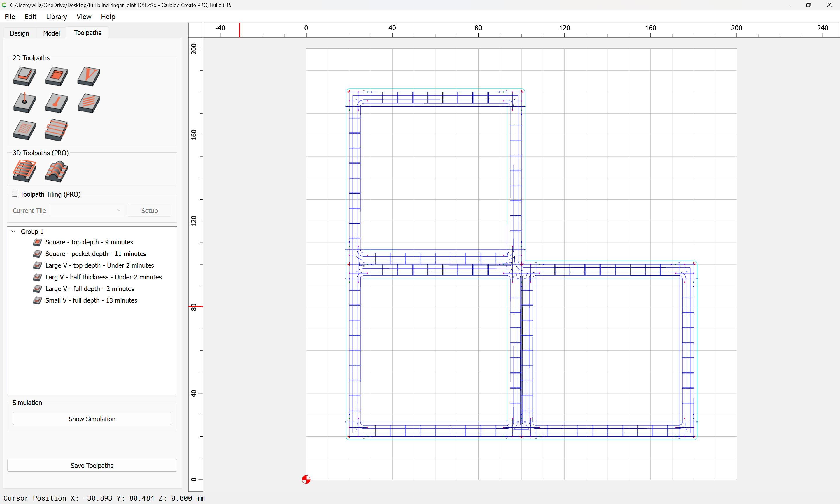The height and width of the screenshot is (504, 840).
Task: Click icon beside Larg V - half thickness toolpath
Action: tap(37, 277)
